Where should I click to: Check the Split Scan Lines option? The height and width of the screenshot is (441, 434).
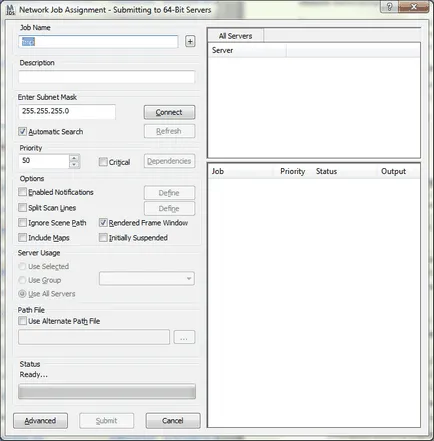[22, 207]
